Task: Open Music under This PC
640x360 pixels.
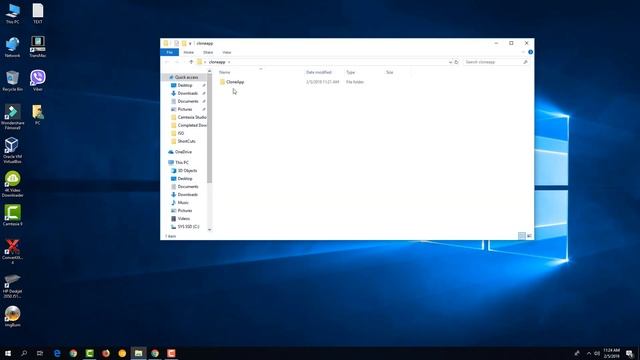Action: point(183,202)
